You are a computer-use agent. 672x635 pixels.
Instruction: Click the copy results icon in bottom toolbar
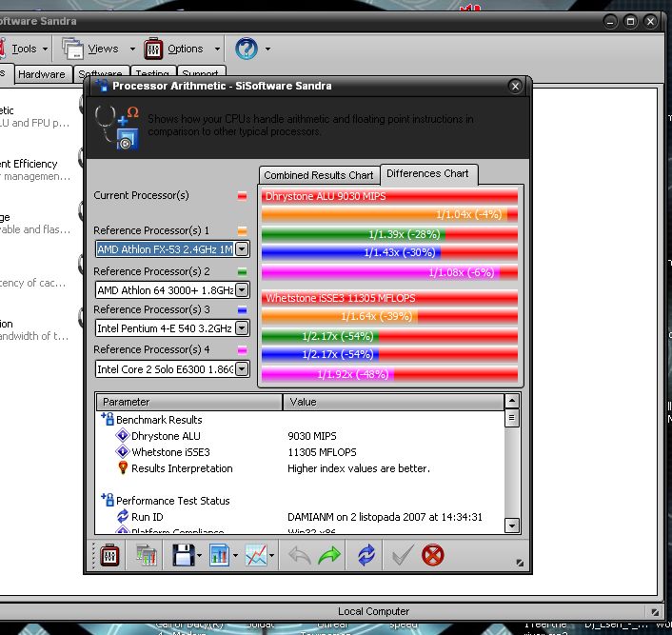click(x=146, y=555)
